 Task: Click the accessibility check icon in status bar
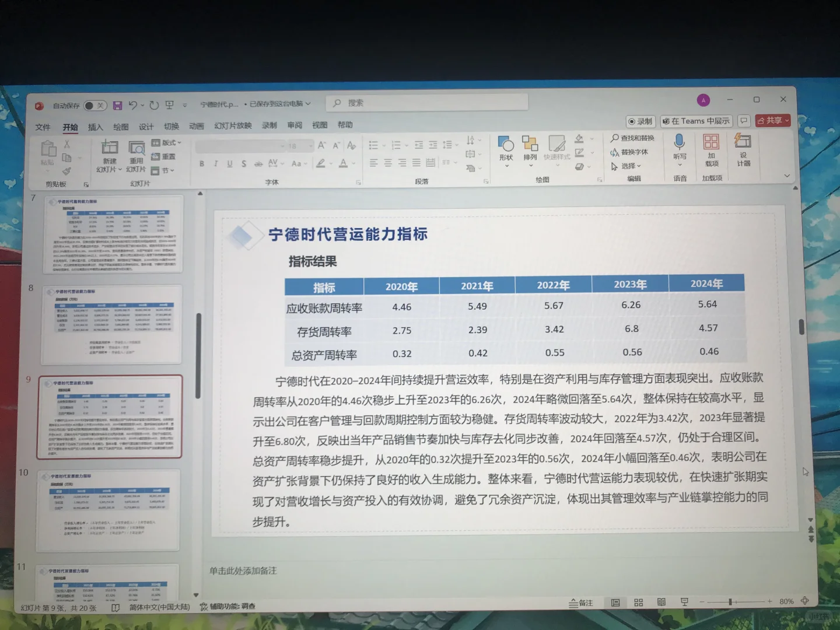point(204,607)
